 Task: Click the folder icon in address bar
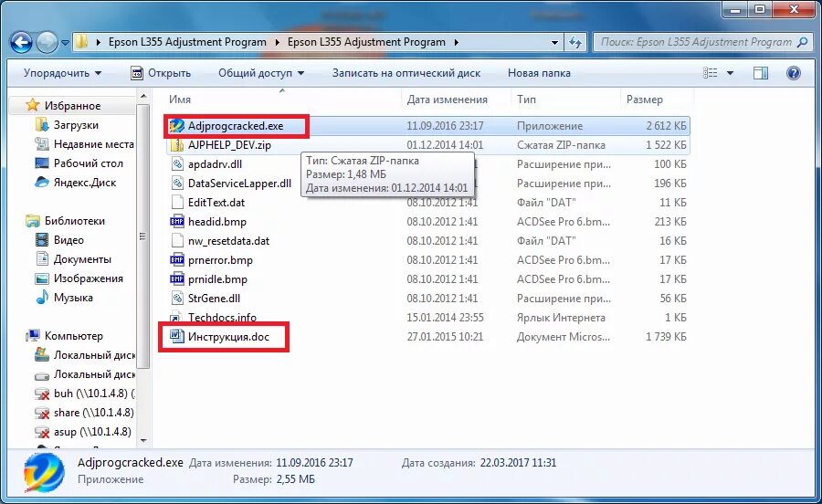[x=82, y=42]
